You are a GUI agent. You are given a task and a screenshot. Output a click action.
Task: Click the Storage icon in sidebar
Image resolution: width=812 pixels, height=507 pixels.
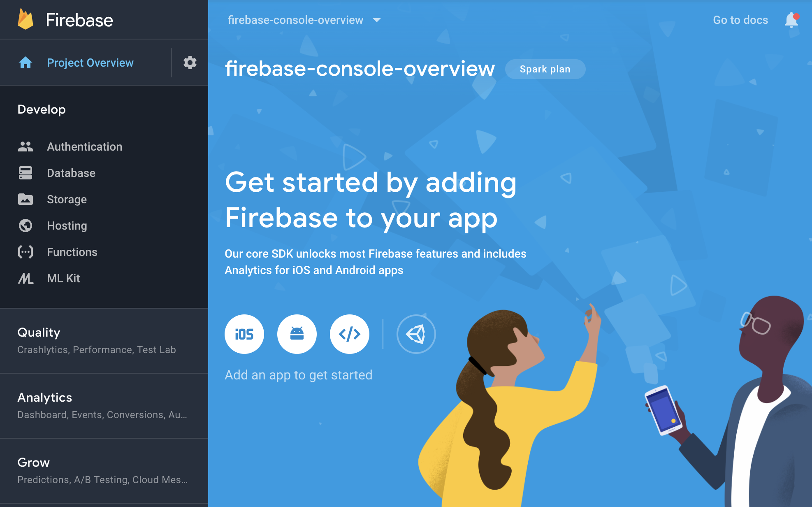[x=25, y=199]
